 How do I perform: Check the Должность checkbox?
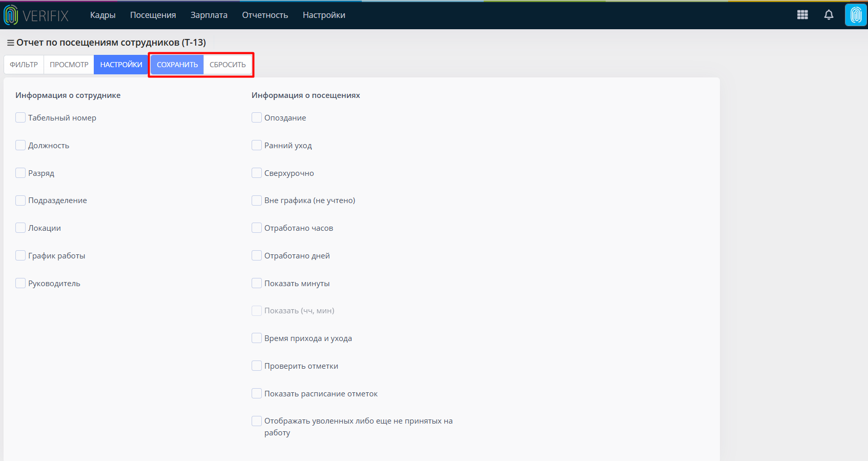point(20,145)
